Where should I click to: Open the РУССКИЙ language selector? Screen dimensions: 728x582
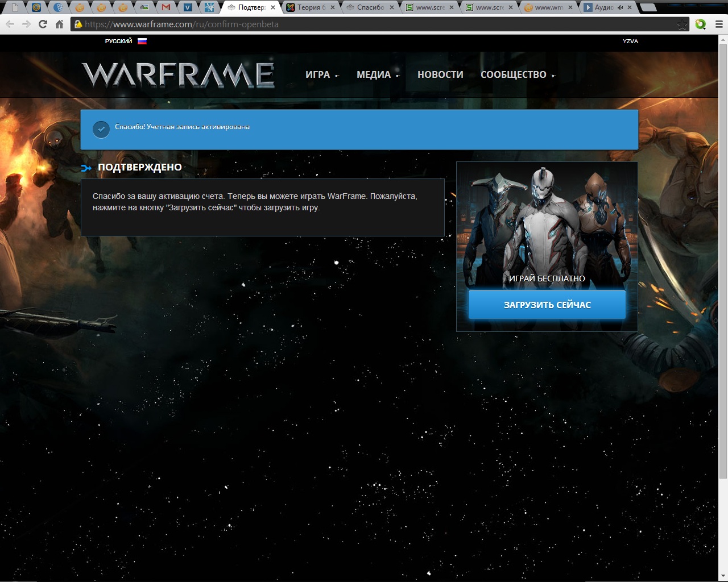[118, 41]
